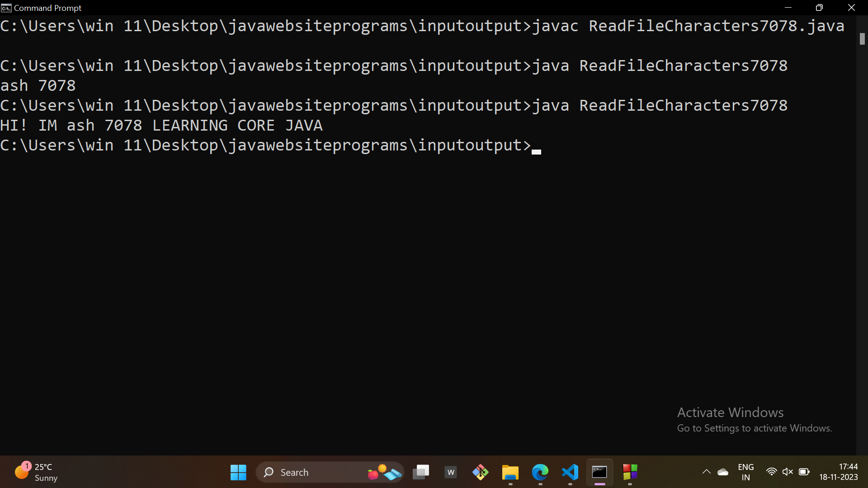Open the colorful four-square taskbar app

click(630, 472)
